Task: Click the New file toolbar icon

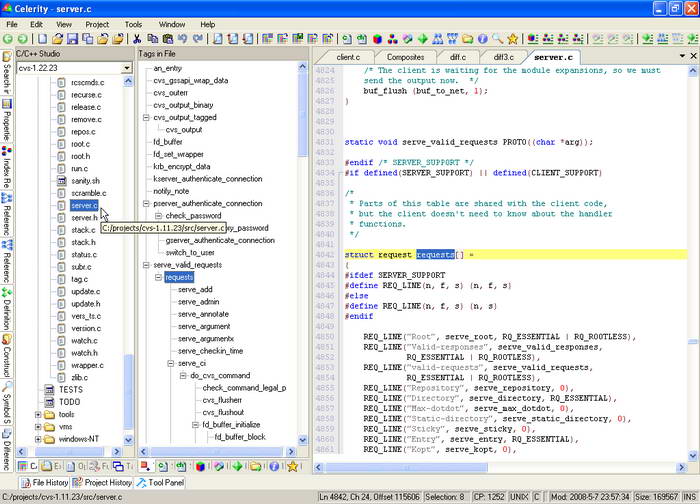Action: coord(43,39)
